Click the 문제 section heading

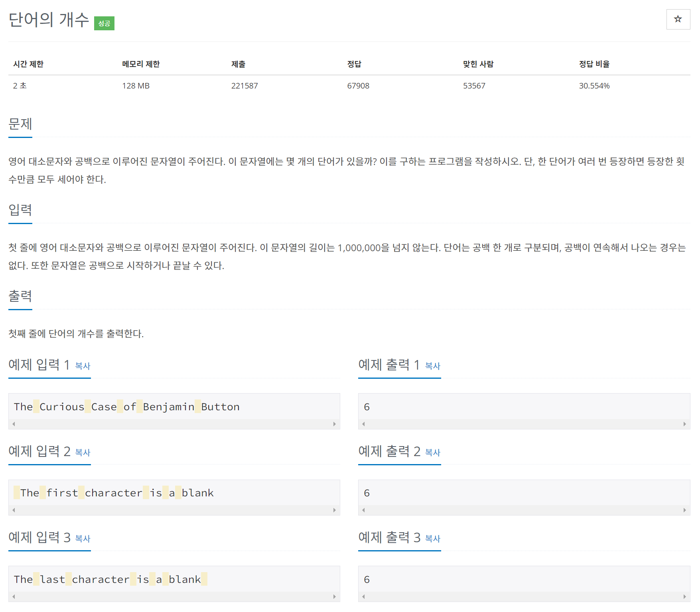click(x=20, y=124)
